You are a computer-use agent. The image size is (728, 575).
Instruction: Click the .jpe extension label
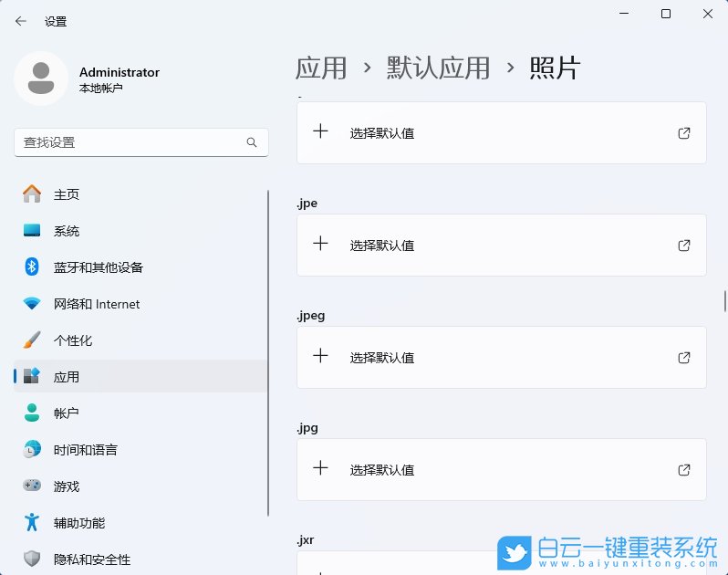[307, 204]
